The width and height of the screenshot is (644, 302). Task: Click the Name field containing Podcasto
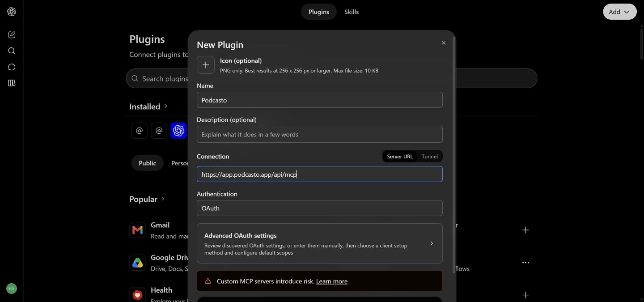click(320, 100)
